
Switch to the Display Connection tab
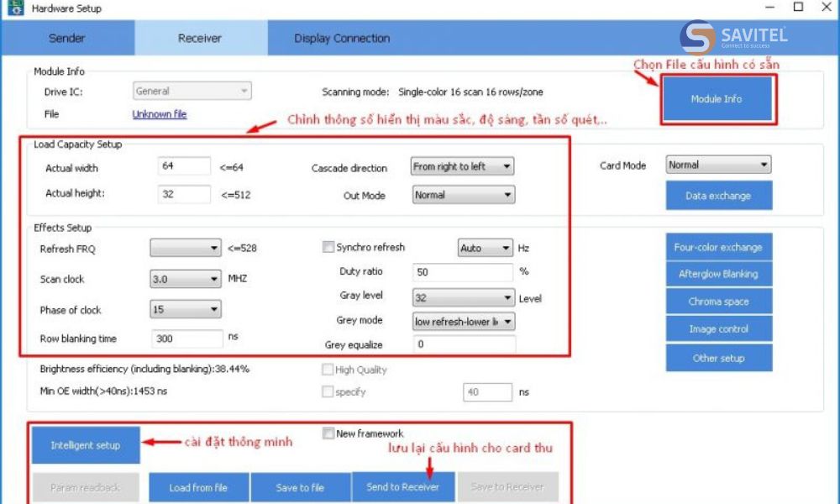342,39
